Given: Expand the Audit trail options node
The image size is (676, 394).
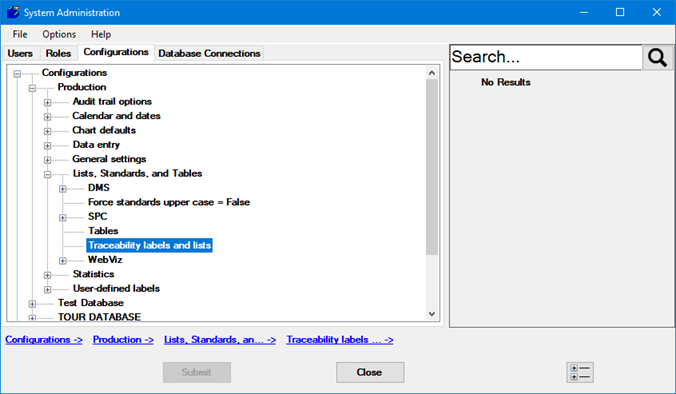Looking at the screenshot, I should 47,103.
